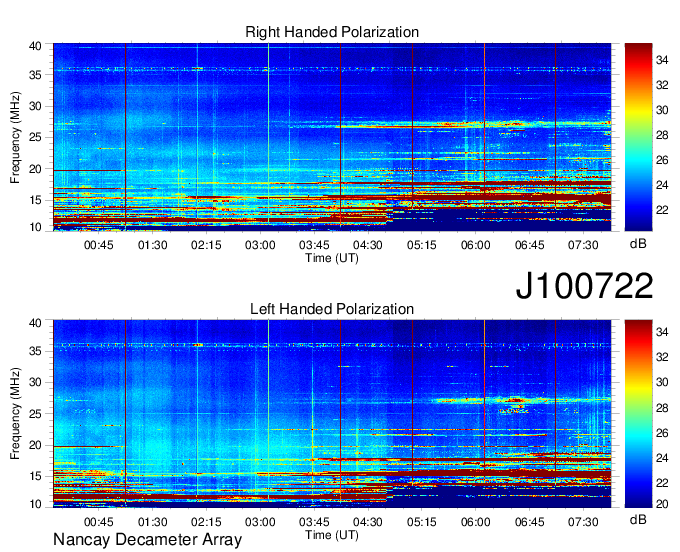
Task: Click the "00:45" time tick of Left Handed plot
Action: click(x=98, y=522)
